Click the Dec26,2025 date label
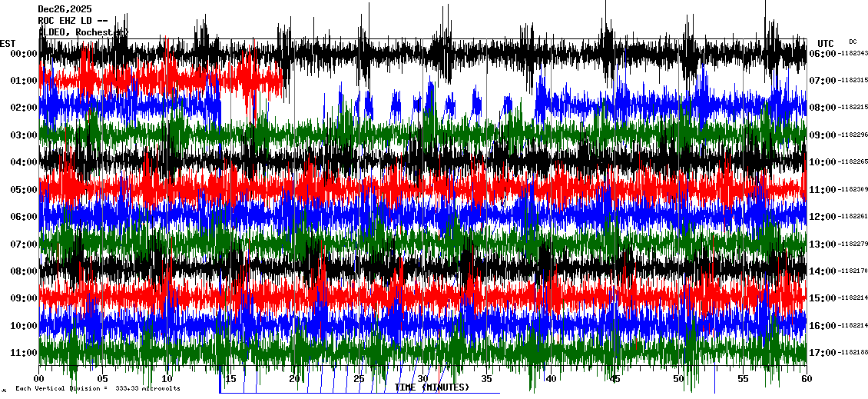868x399 pixels. click(65, 9)
